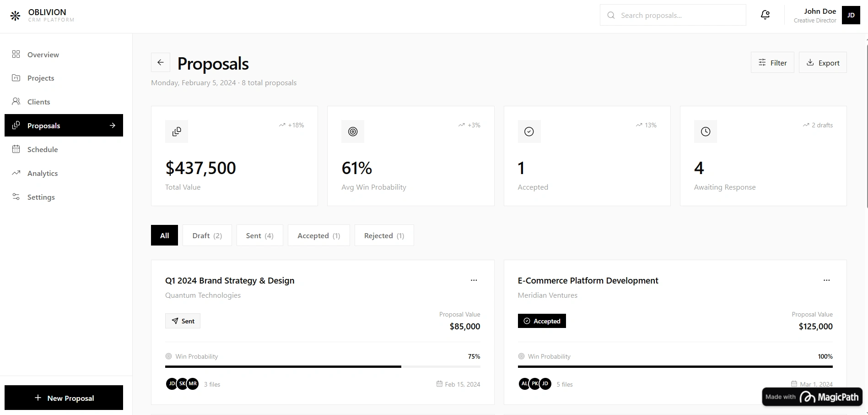Switch to the Draft proposals tab
868x415 pixels.
click(207, 235)
